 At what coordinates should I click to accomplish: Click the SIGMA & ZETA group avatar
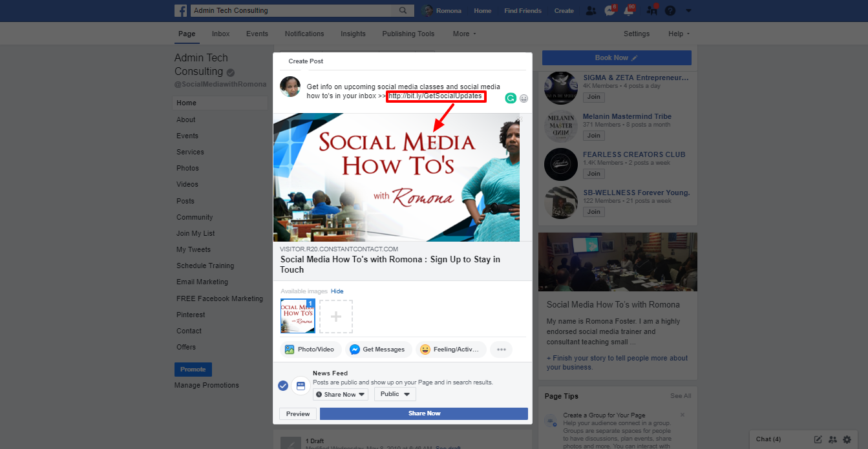[561, 88]
